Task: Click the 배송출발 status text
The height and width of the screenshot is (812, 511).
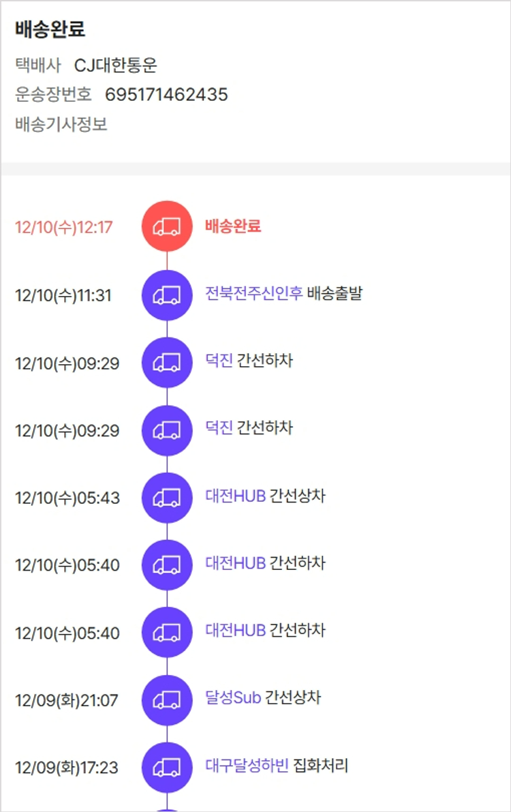Action: coord(335,294)
